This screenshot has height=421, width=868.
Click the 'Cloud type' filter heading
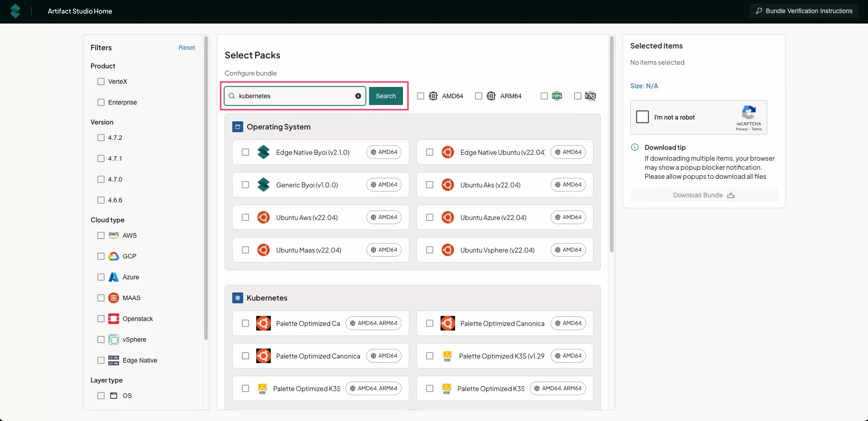pyautogui.click(x=107, y=220)
